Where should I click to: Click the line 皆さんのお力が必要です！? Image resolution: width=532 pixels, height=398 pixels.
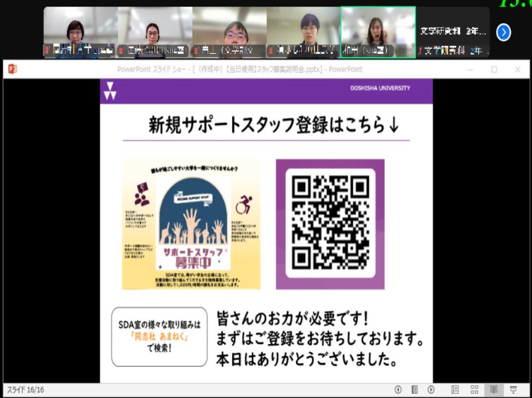(293, 319)
